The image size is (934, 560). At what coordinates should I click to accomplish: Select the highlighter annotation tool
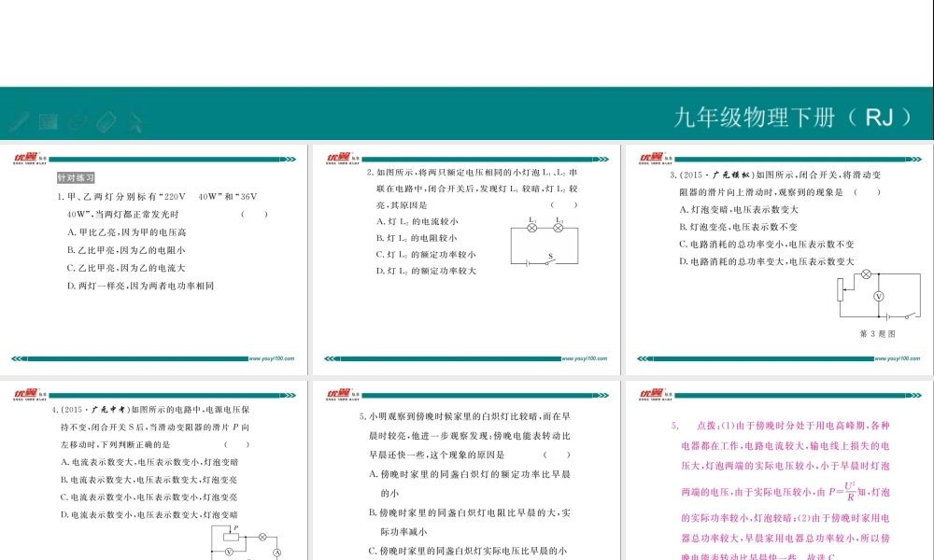[x=77, y=121]
